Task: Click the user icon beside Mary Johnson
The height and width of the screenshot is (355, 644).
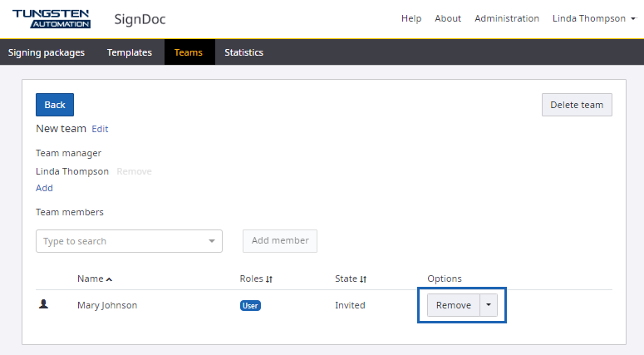Action: [44, 305]
